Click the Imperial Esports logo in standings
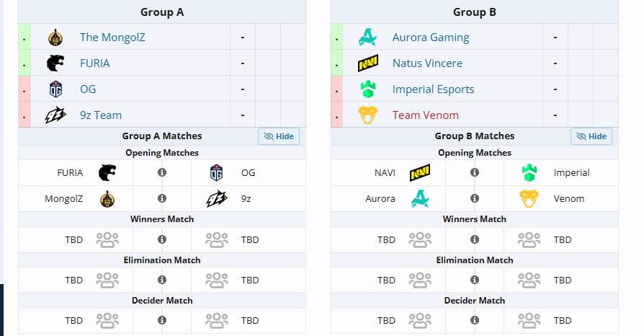644x336 pixels. click(x=367, y=89)
